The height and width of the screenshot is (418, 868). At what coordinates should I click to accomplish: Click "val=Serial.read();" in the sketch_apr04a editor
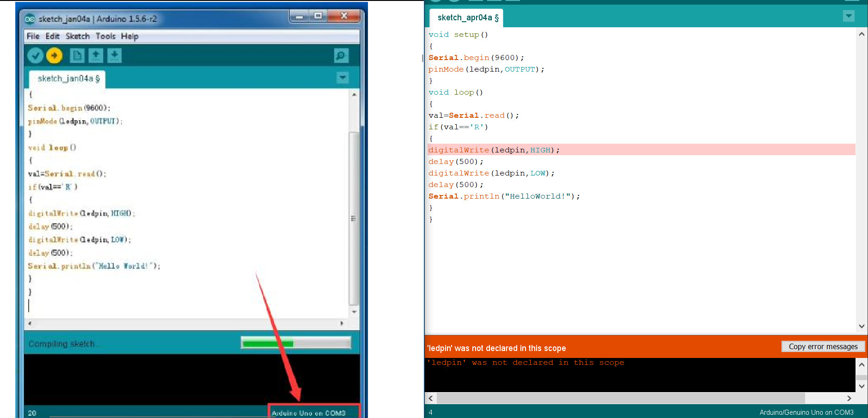click(x=474, y=115)
